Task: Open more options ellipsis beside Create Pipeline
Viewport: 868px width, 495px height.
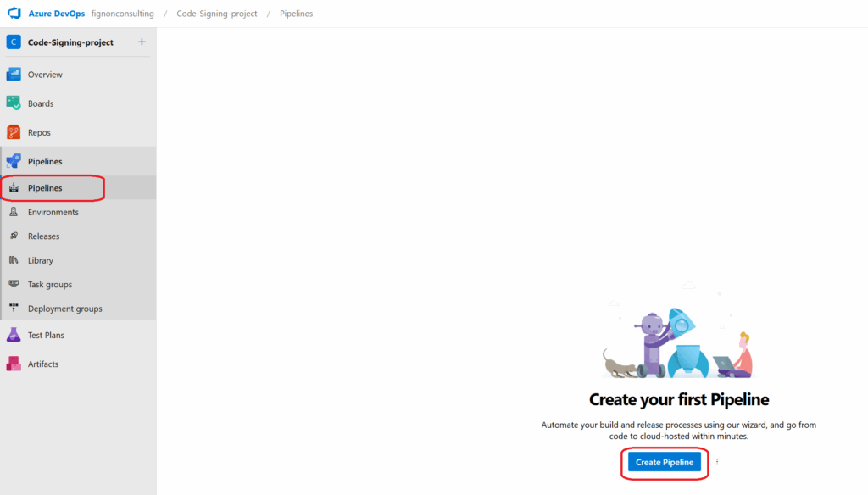Action: (717, 462)
